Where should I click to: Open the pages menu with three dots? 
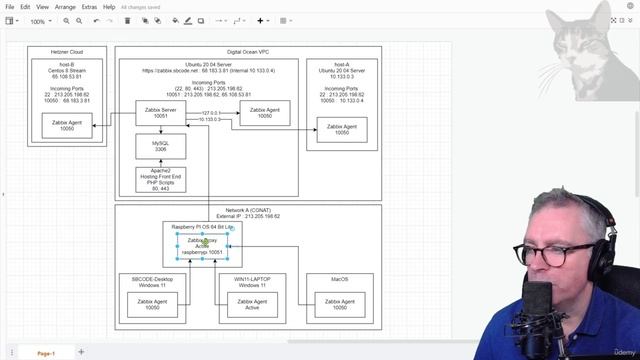[12, 352]
